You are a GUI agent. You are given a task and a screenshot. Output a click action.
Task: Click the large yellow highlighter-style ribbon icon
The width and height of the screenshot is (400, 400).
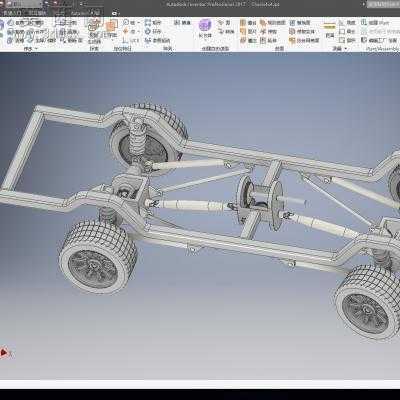pyautogui.click(x=330, y=26)
